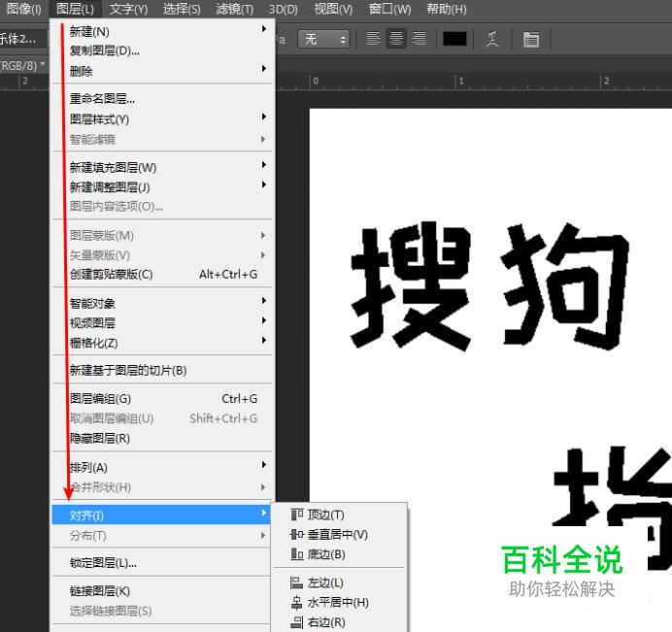Screen dimensions: 672x632
Task: Click the 水平居中(H) align icon
Action: [x=296, y=603]
